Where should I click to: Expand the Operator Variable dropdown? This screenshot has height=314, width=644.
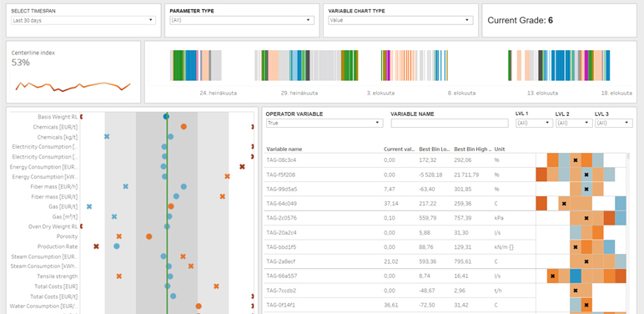coord(325,123)
